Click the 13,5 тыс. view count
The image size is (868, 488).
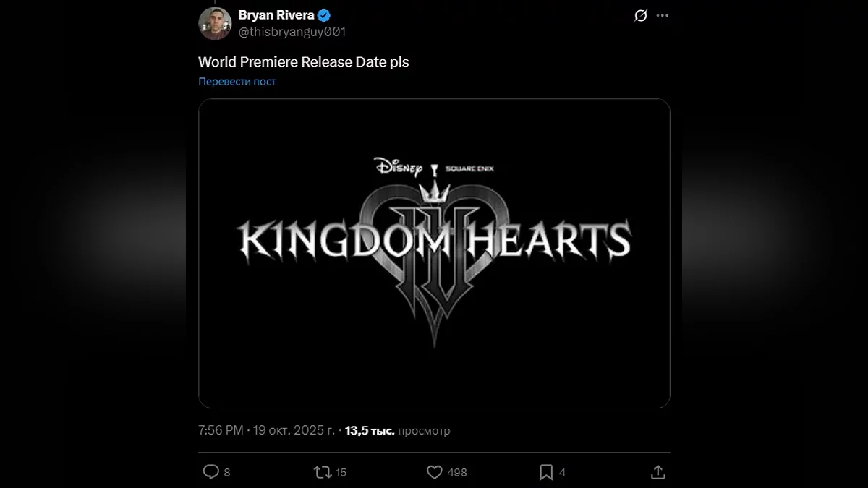369,431
